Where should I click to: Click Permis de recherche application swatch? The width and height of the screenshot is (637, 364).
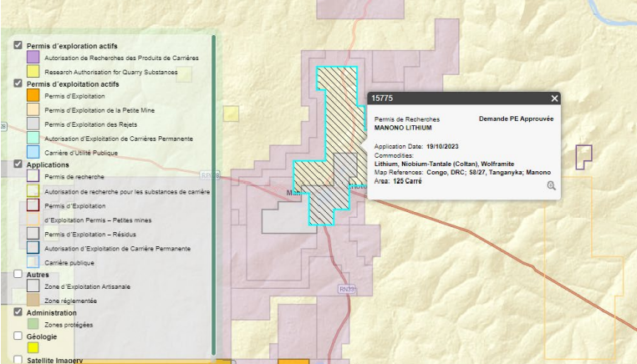coord(33,176)
